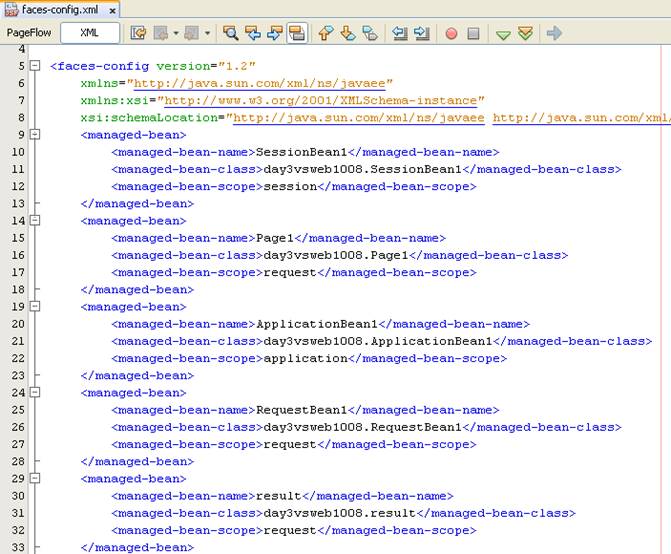Collapse the managed-bean fold at line 9
This screenshot has width=671, height=554.
35,134
